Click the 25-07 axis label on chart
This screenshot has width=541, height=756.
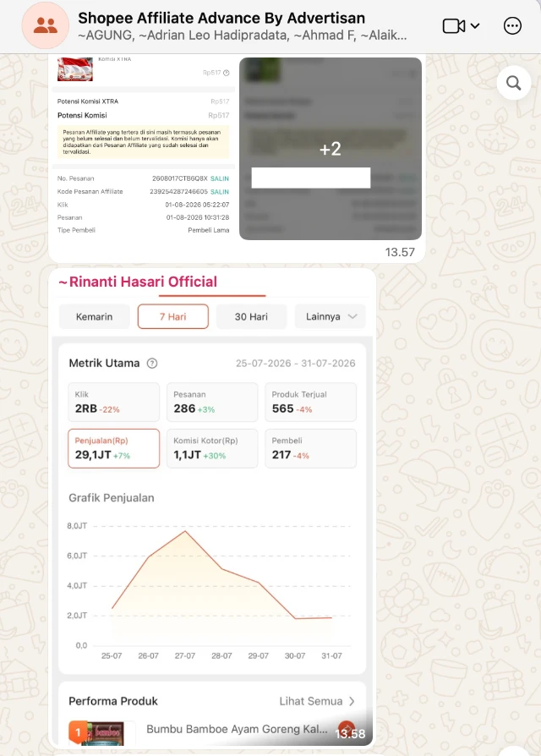coord(112,655)
